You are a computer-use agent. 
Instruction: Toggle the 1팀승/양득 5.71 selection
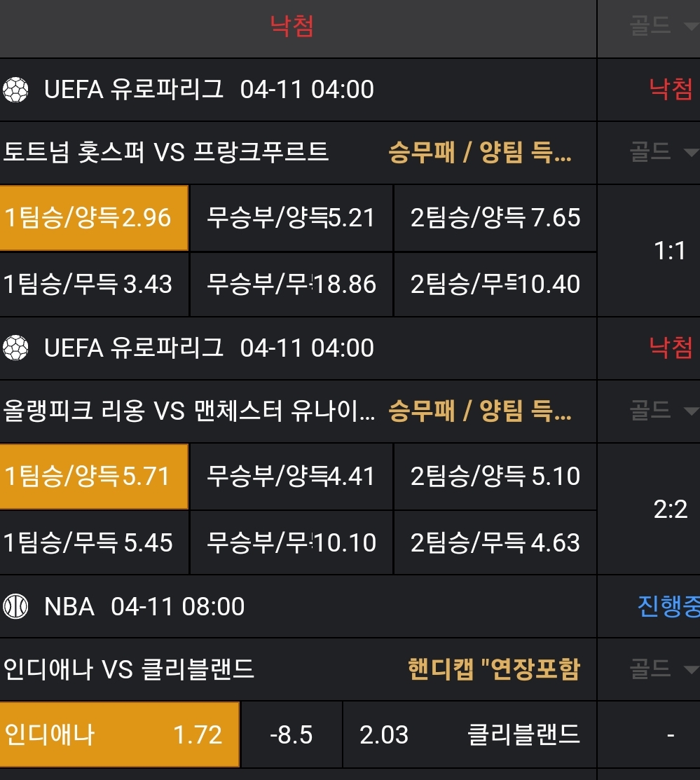tap(94, 477)
